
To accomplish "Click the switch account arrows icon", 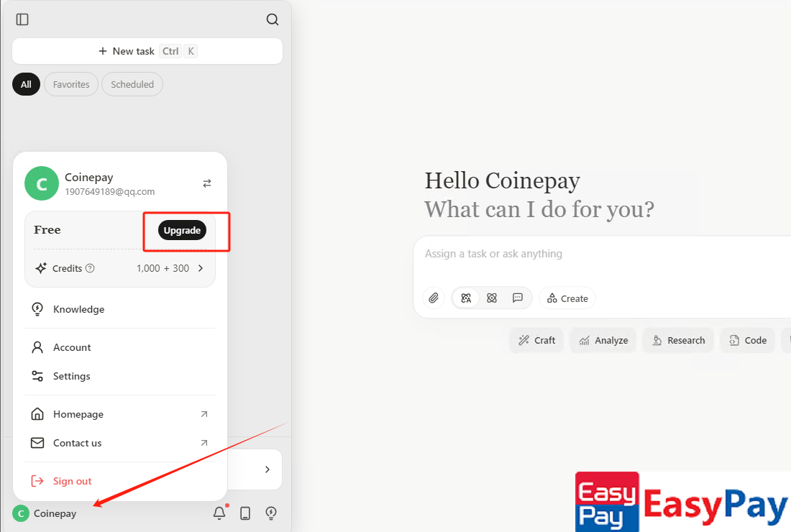I will [207, 183].
